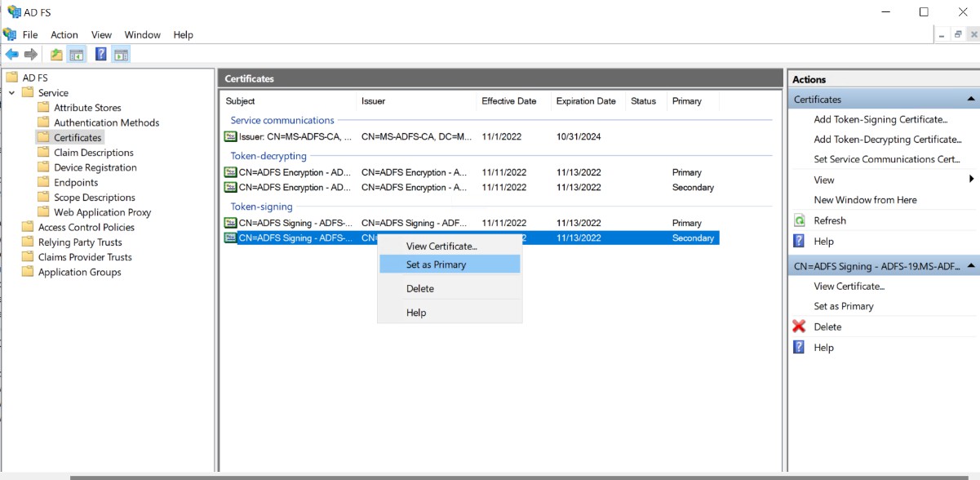The image size is (980, 480).
Task: Click the blue Help toolbar icon
Action: click(x=101, y=55)
